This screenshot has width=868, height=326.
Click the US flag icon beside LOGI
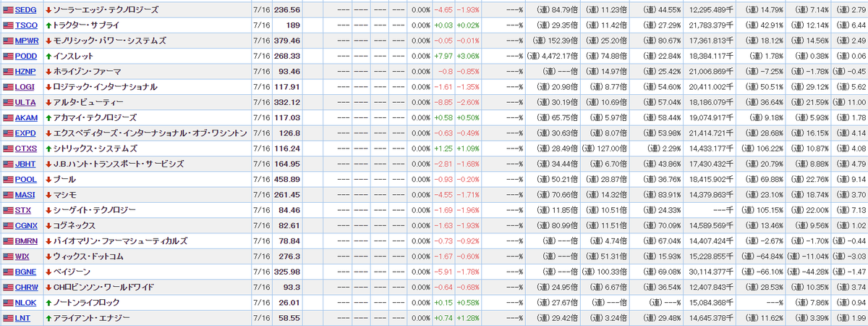pyautogui.click(x=8, y=87)
